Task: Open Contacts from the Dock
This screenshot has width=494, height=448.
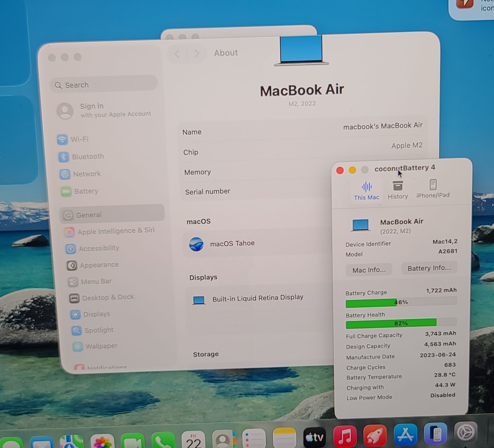Action: [x=223, y=439]
